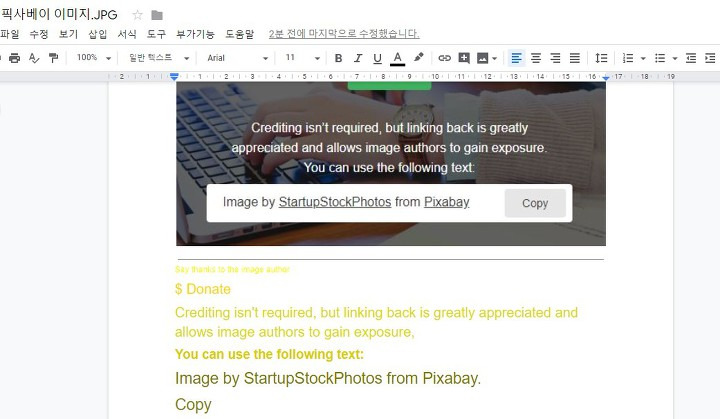Image resolution: width=720 pixels, height=419 pixels.
Task: Click the move-to-folder icon
Action: 157,15
